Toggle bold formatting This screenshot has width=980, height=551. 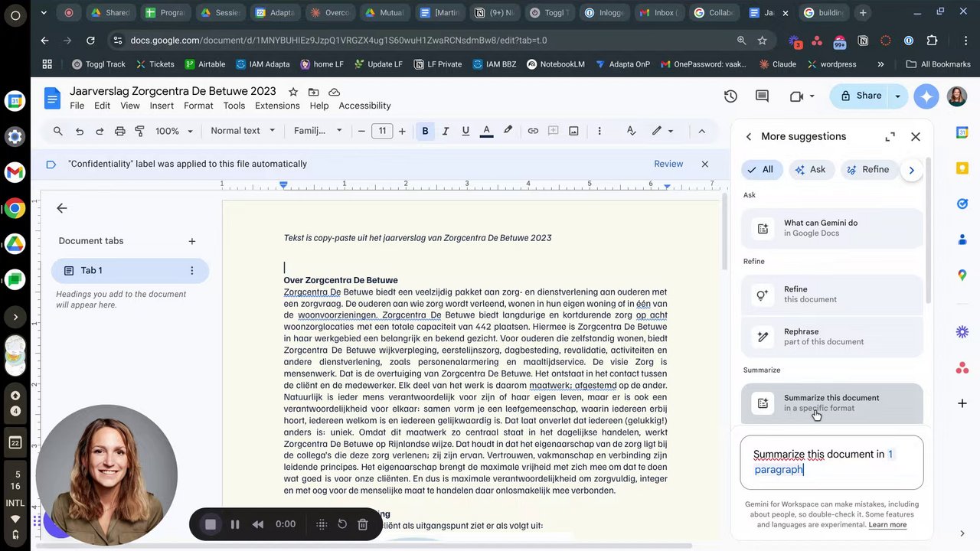click(425, 131)
